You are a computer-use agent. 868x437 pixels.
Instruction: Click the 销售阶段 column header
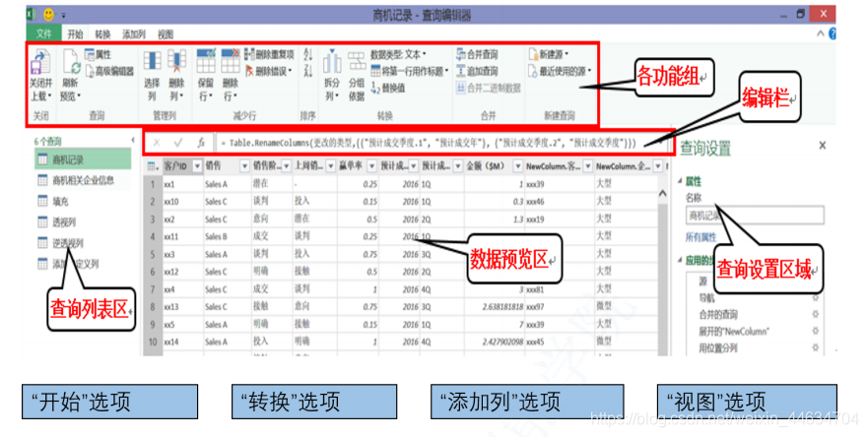[267, 166]
